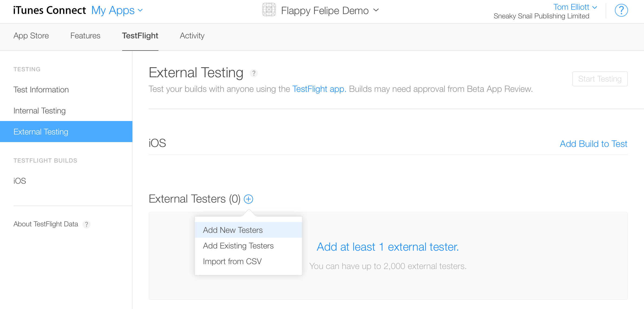Click the help icon next to External Testing heading
This screenshot has width=644, height=309.
tap(254, 73)
